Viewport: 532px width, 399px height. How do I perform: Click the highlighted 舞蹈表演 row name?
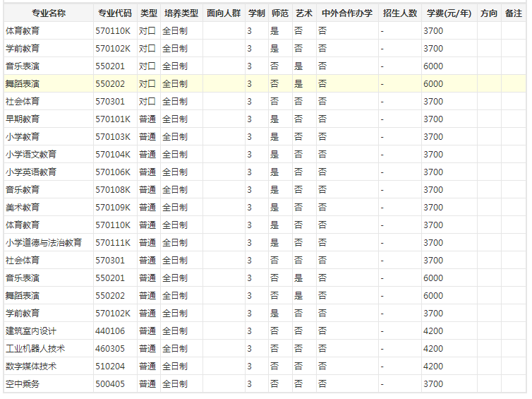point(23,84)
